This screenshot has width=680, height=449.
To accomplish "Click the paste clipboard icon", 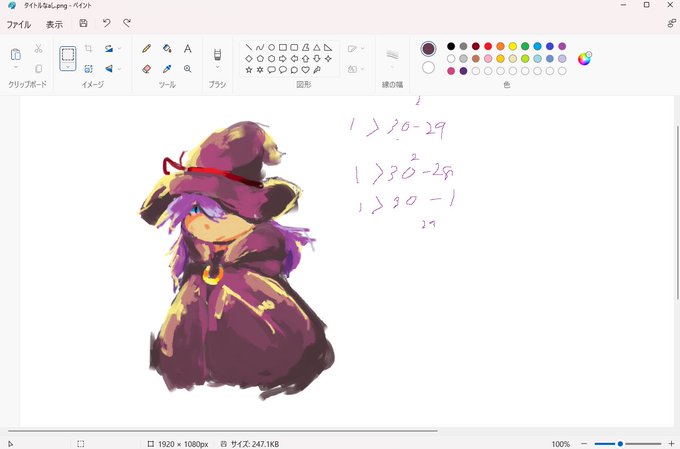I will point(16,54).
